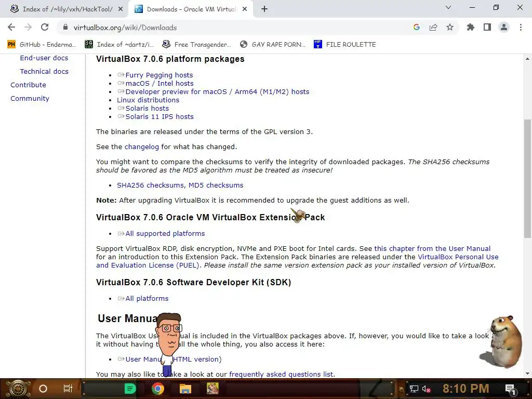Download the Solaris 11 IPS hosts package
Viewport: 532px width, 399px height.
pos(159,117)
